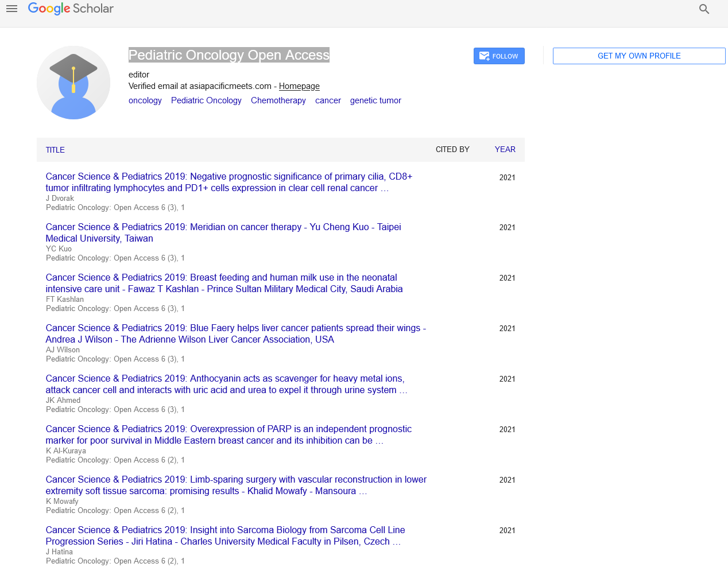The image size is (728, 571).
Task: Open search with the magnifier icon
Action: (x=704, y=9)
